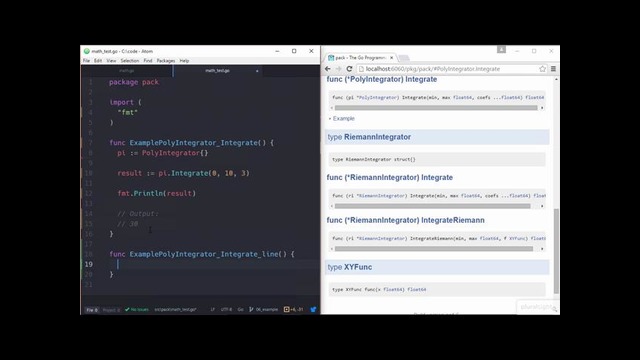Click the Chrome profile icon above tabs
Screen dimensions: 640x360
pyautogui.click(x=501, y=49)
